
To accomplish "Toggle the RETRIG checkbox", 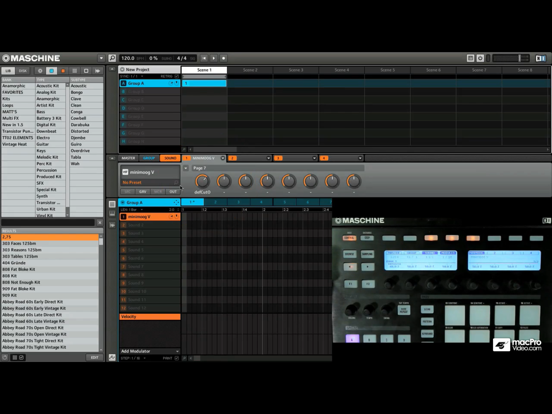I will pos(177,76).
